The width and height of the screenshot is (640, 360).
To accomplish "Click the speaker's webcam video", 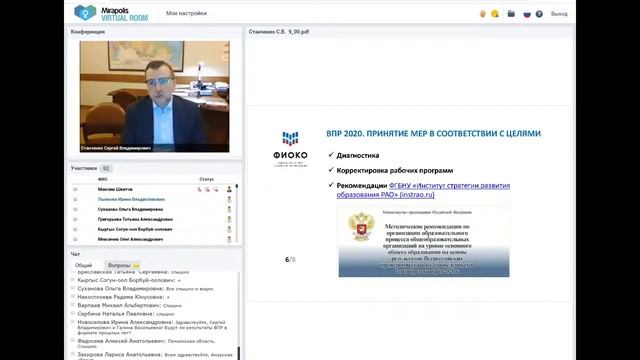I will tap(155, 96).
